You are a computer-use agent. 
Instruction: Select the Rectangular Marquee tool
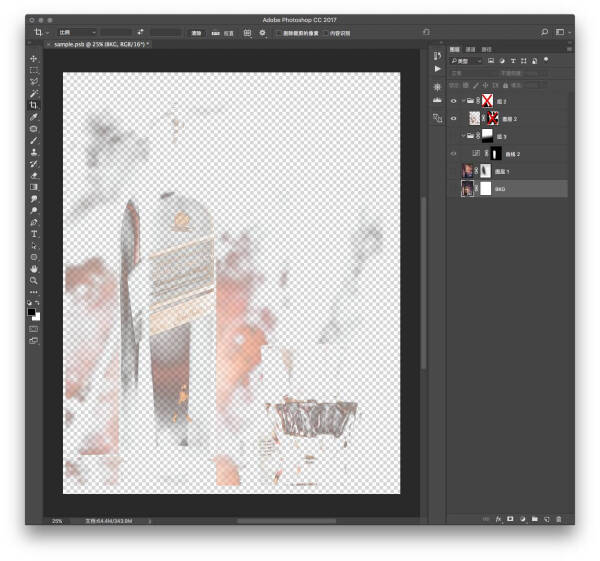(34, 70)
